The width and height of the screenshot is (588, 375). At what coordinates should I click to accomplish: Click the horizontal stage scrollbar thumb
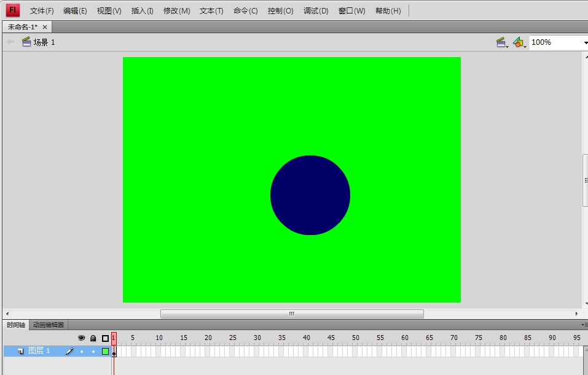[292, 314]
